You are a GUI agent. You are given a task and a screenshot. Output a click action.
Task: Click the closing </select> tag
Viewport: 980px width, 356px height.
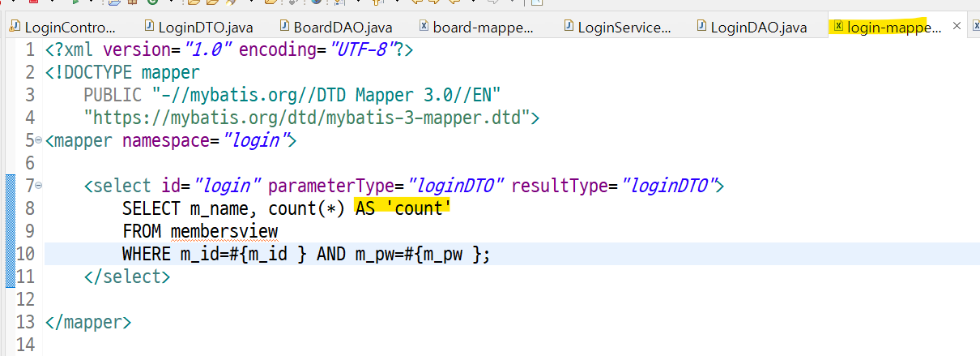pos(127,277)
